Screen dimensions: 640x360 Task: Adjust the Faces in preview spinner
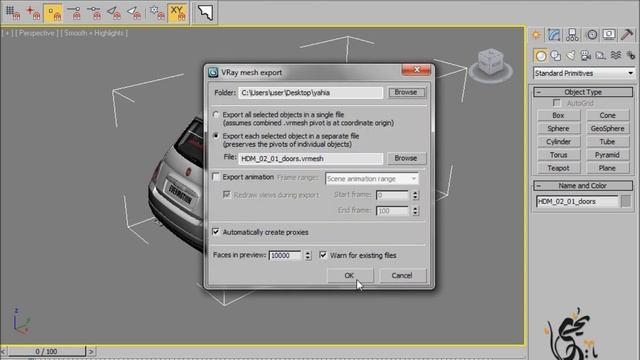tap(308, 256)
